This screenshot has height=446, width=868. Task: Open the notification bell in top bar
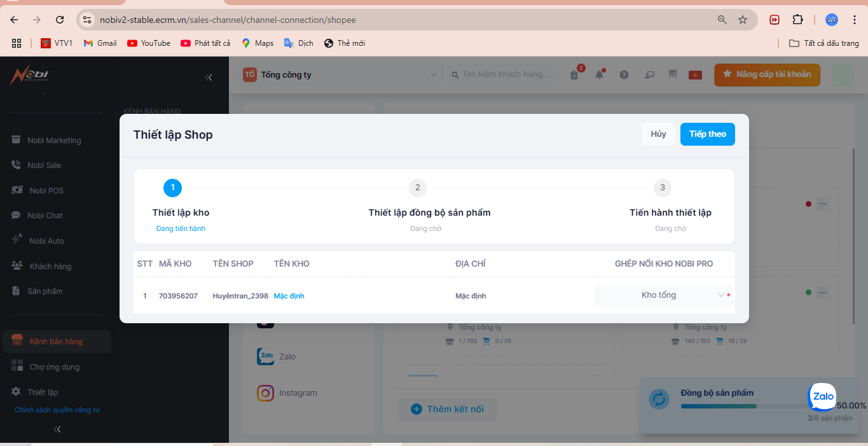[x=599, y=74]
